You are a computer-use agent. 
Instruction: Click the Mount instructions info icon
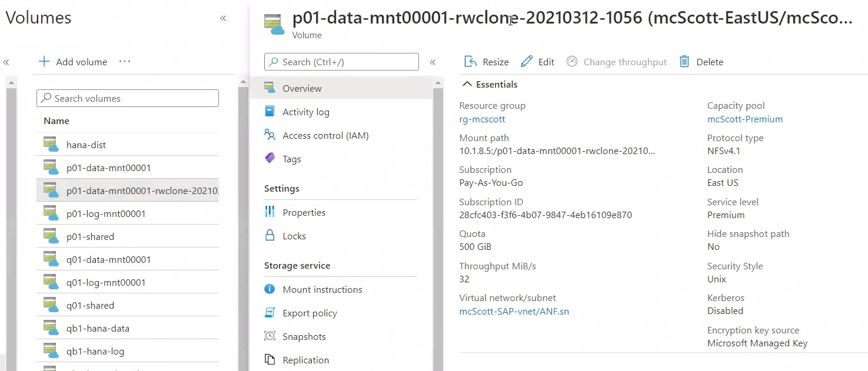coord(270,289)
